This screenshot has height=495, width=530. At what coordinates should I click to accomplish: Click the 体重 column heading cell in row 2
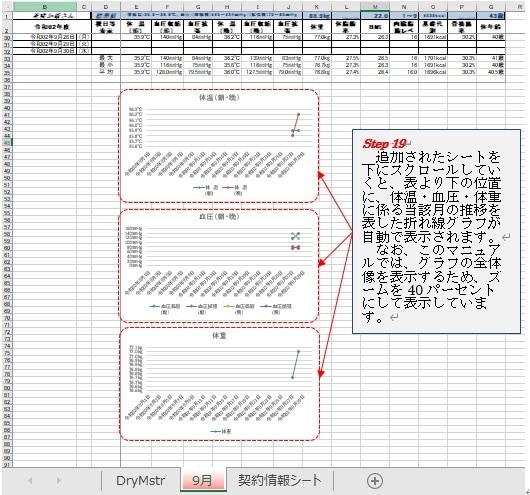click(x=317, y=27)
